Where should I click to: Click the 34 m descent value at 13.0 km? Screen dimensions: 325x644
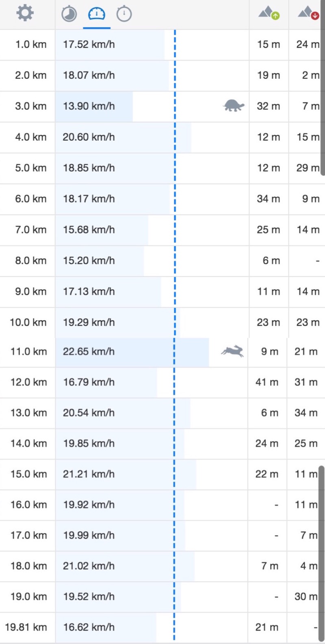pyautogui.click(x=306, y=413)
